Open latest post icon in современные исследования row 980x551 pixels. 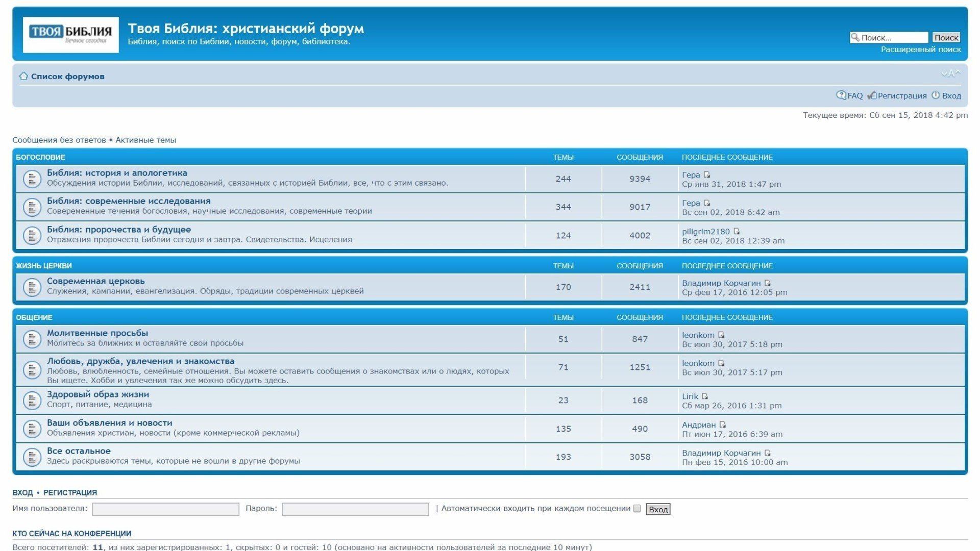[x=707, y=203]
